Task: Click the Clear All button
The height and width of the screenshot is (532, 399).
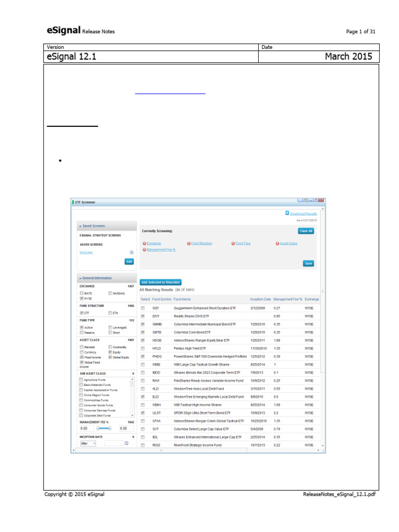Action: [306, 231]
